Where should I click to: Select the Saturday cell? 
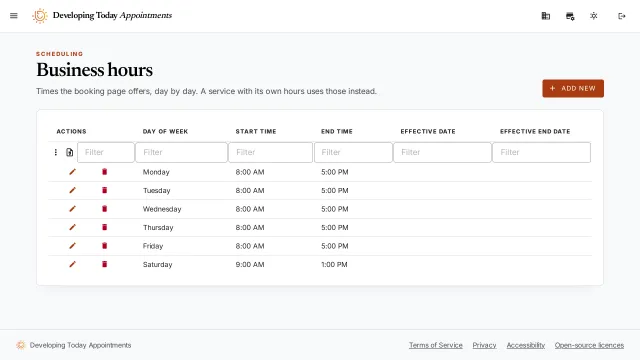157,264
